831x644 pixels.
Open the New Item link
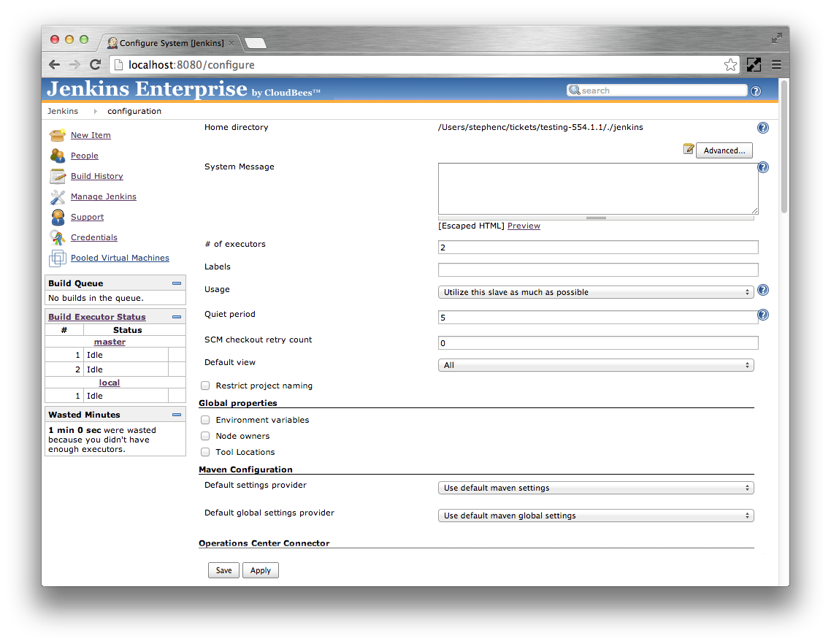(x=91, y=135)
